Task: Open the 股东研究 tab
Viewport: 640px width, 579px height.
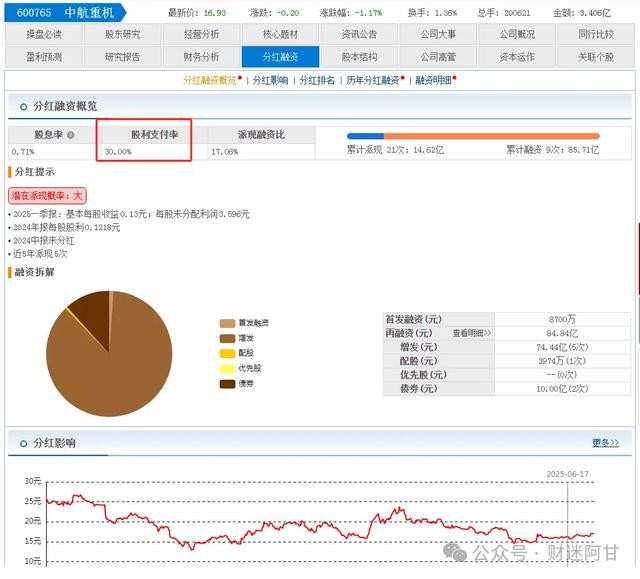Action: pyautogui.click(x=122, y=34)
